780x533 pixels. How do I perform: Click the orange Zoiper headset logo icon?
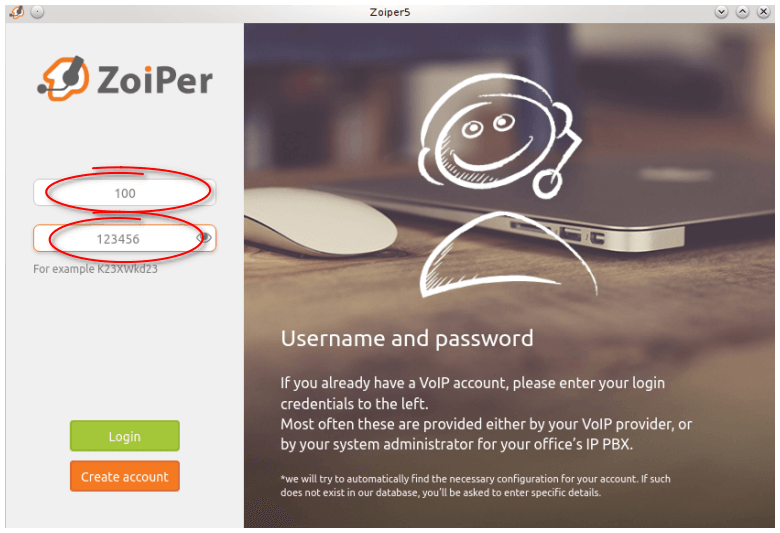[x=64, y=79]
